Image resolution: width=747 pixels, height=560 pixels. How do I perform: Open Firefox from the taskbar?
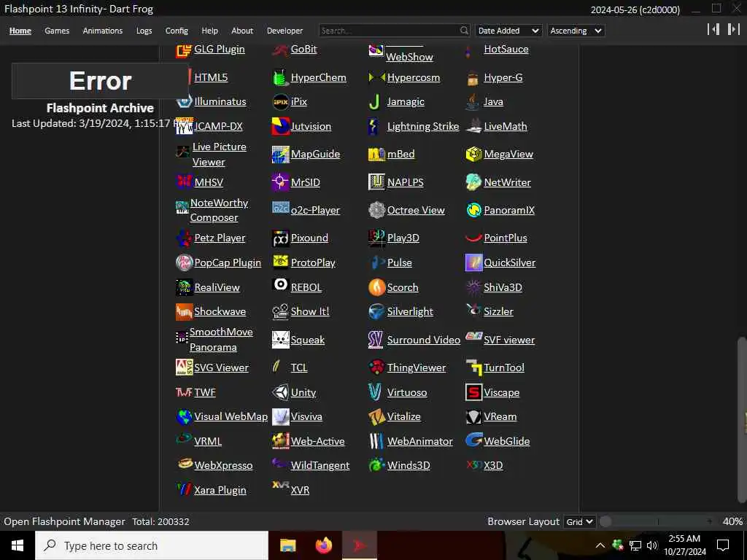coord(324,545)
